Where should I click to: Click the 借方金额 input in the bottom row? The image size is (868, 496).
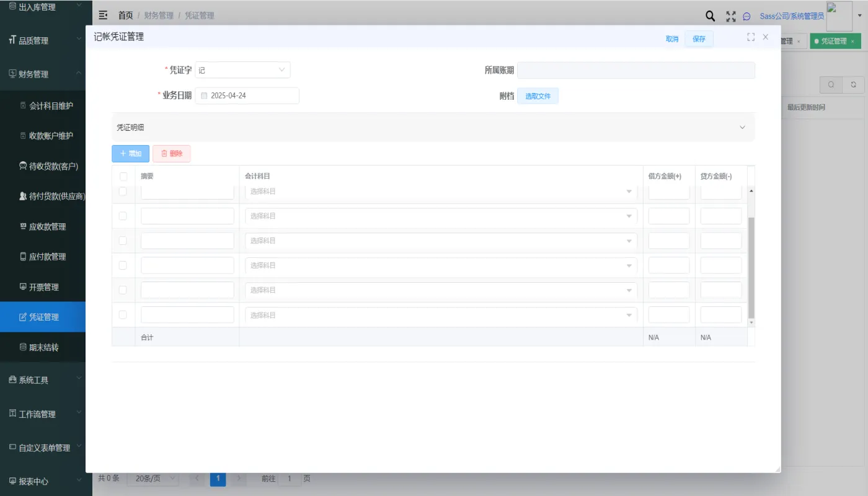pos(669,315)
